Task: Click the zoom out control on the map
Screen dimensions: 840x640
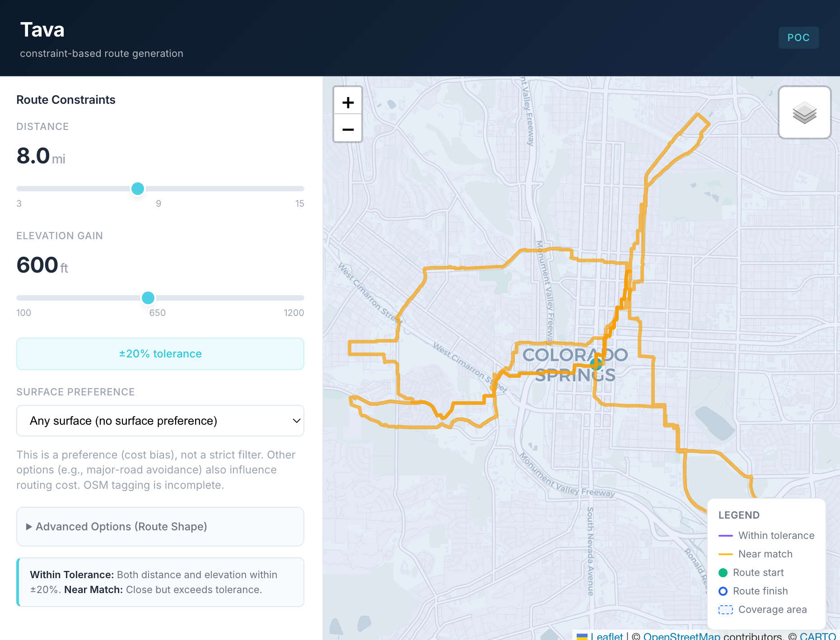Action: [348, 130]
